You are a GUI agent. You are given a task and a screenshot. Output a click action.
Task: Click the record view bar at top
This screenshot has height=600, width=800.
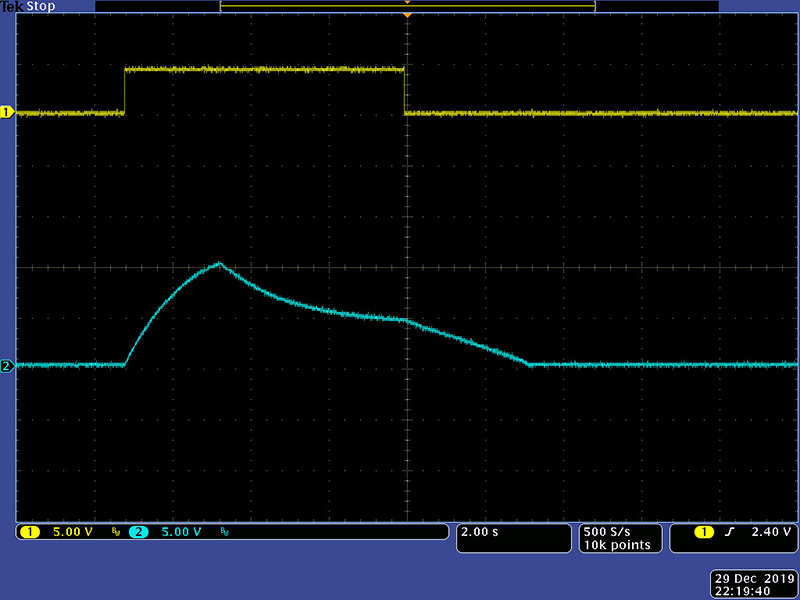[x=407, y=6]
